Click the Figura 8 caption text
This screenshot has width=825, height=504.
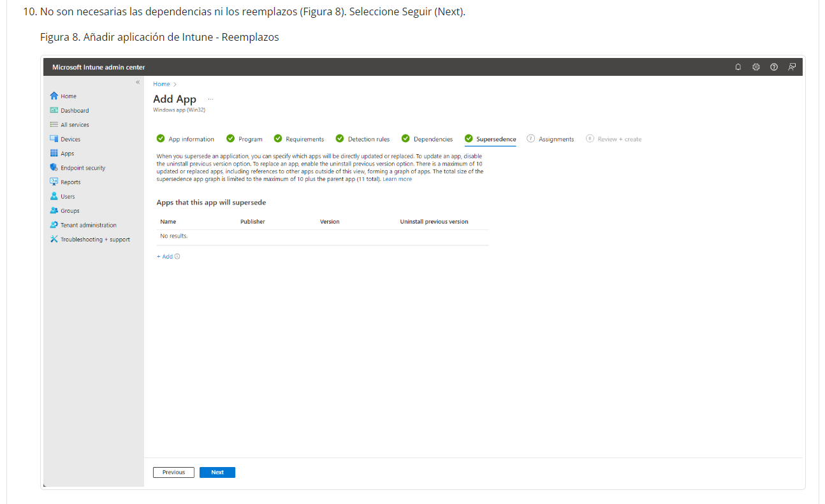pos(159,37)
